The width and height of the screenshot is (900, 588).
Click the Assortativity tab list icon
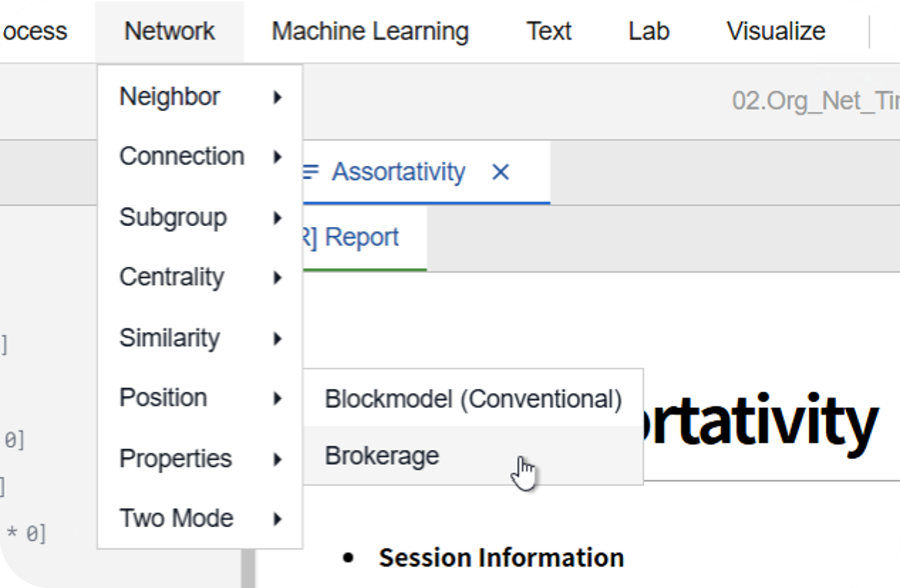(311, 172)
